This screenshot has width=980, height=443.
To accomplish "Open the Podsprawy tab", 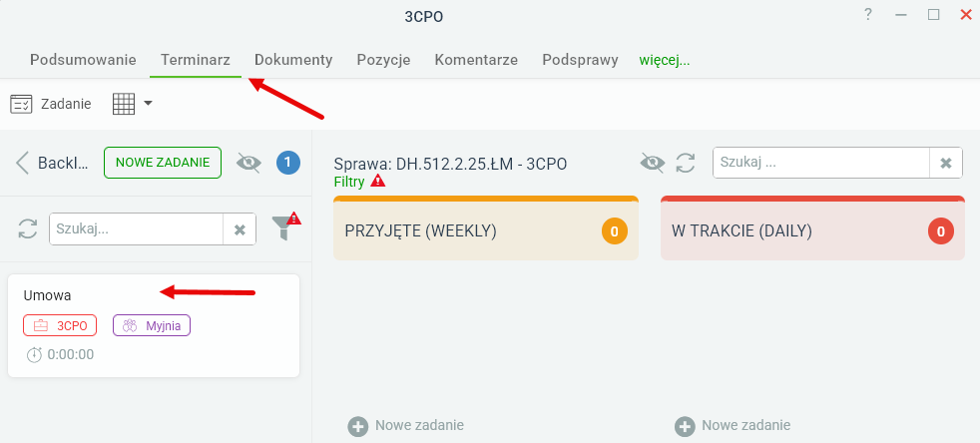I will click(x=580, y=60).
